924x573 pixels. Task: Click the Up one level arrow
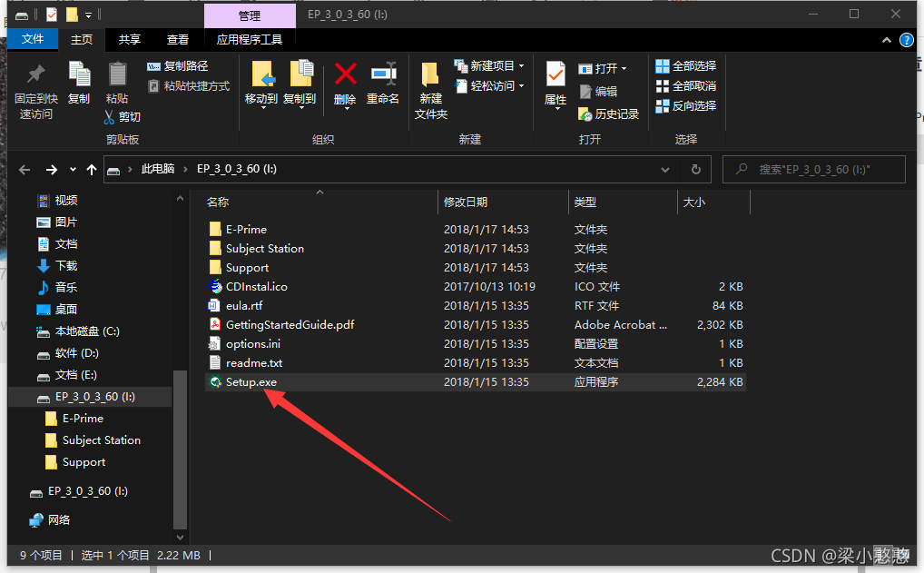[x=92, y=170]
